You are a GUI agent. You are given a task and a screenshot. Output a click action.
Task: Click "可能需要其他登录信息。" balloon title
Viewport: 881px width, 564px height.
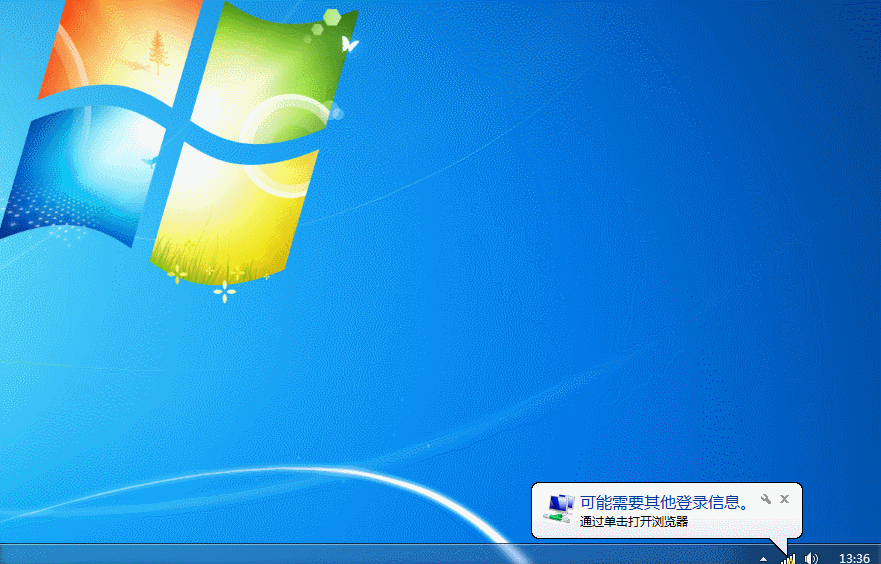[665, 502]
